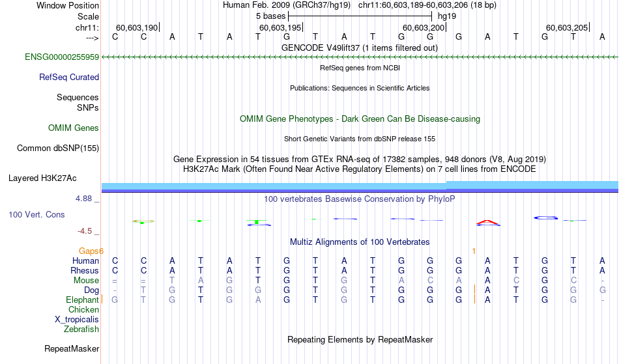This screenshot has width=619, height=364.
Task: Click the 100 Vert. Cons track label
Action: click(x=36, y=214)
